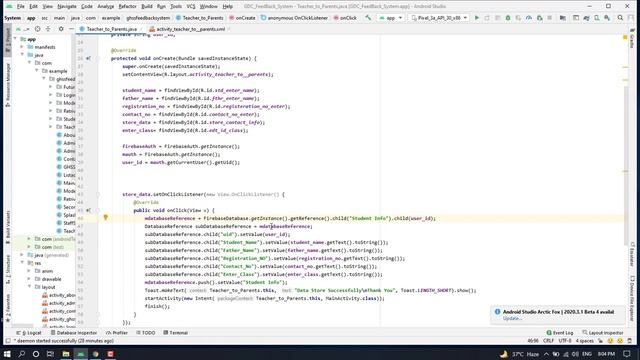Toggle the Resource Manager side panel
640x360 pixels.
[x=7, y=85]
